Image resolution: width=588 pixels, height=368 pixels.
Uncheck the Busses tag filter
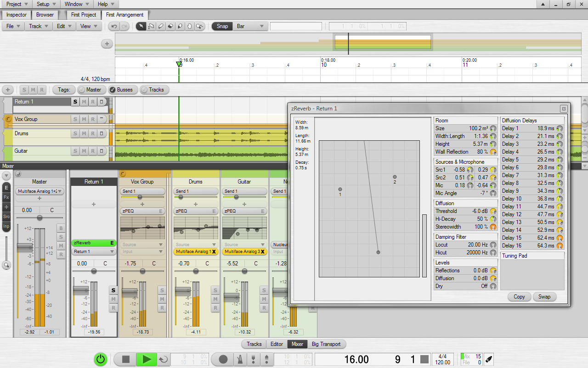120,90
